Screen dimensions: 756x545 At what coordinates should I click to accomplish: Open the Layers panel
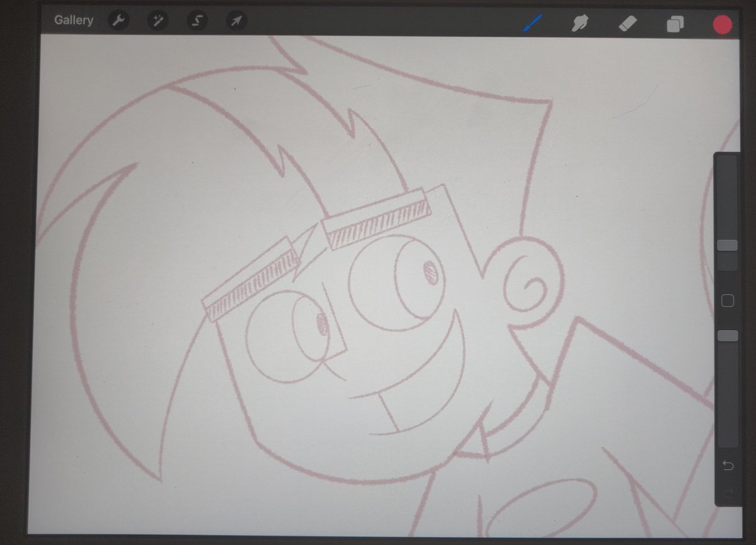(675, 25)
